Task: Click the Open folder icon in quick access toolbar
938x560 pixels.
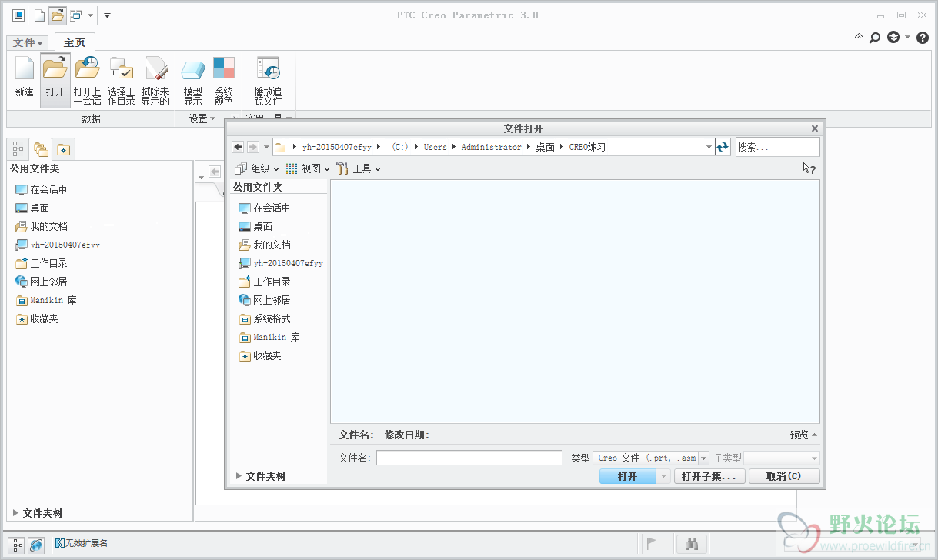Action: [57, 15]
